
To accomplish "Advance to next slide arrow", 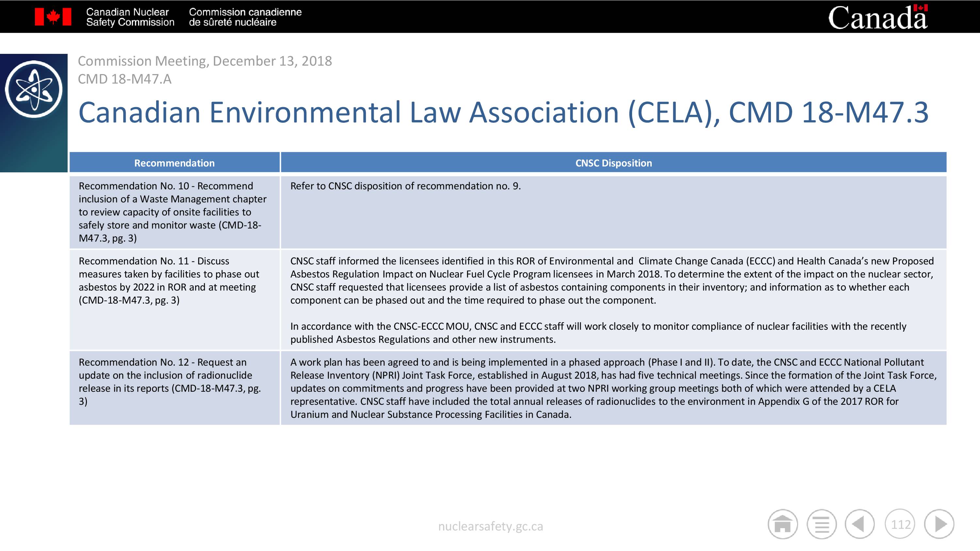I will [x=939, y=524].
